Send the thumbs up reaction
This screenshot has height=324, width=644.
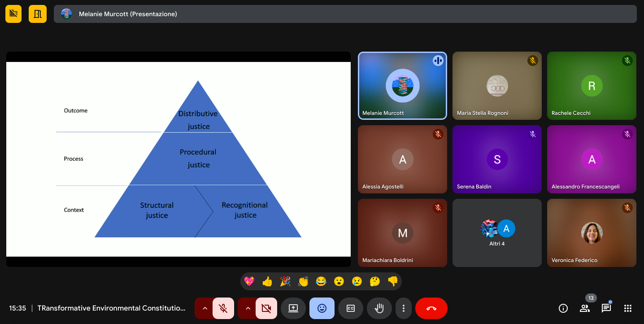coord(267,281)
